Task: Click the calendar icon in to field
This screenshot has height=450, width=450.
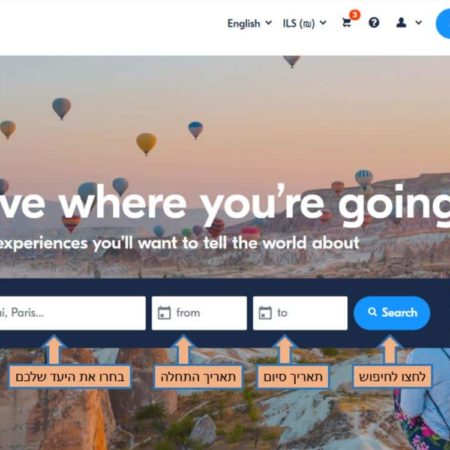Action: [x=265, y=313]
